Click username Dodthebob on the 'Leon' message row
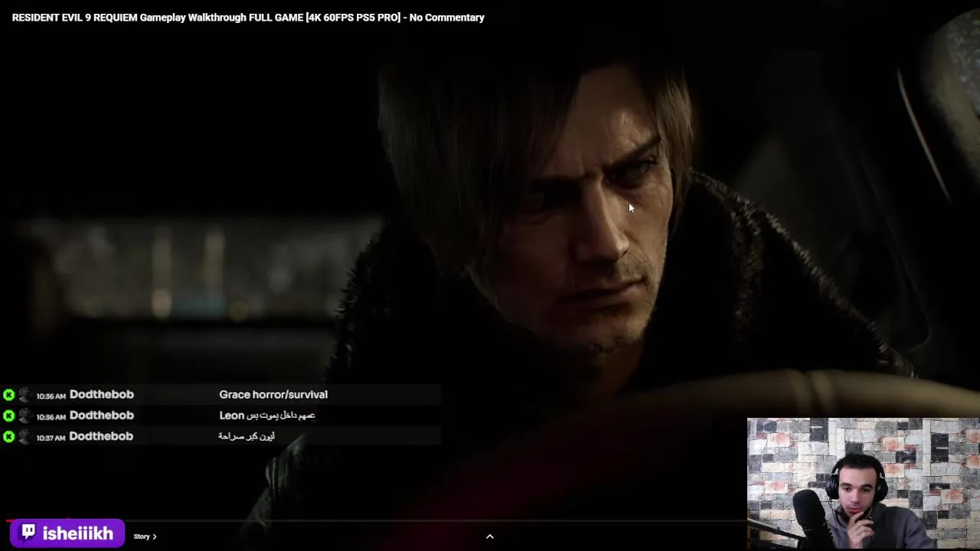The width and height of the screenshot is (980, 551). coord(101,415)
